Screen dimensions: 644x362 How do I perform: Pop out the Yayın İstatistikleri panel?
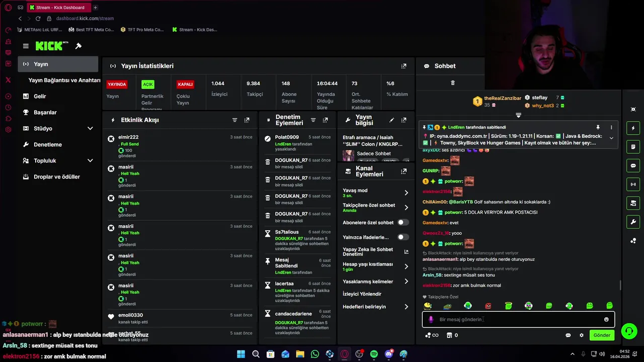click(404, 66)
